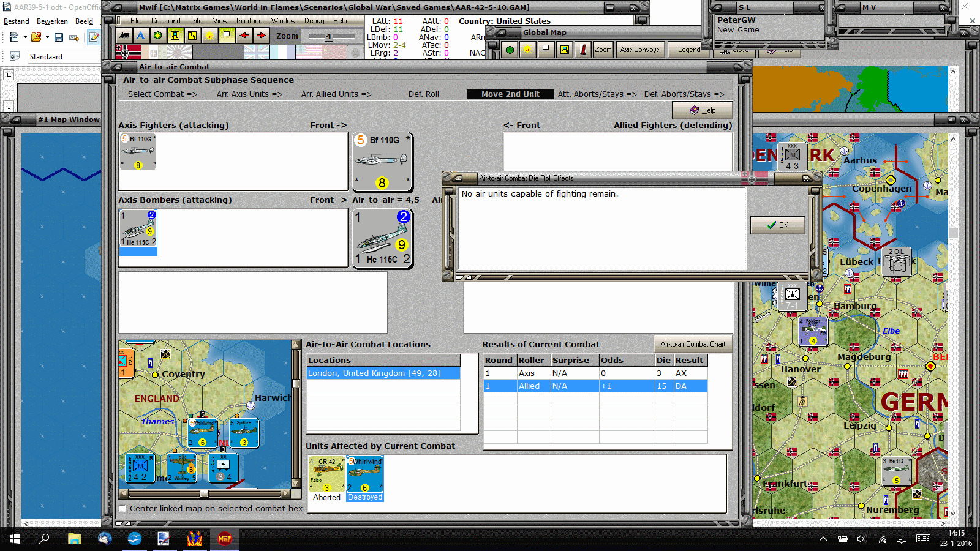Screen dimensions: 980x551
Task: Open the Debug menu
Action: click(314, 21)
